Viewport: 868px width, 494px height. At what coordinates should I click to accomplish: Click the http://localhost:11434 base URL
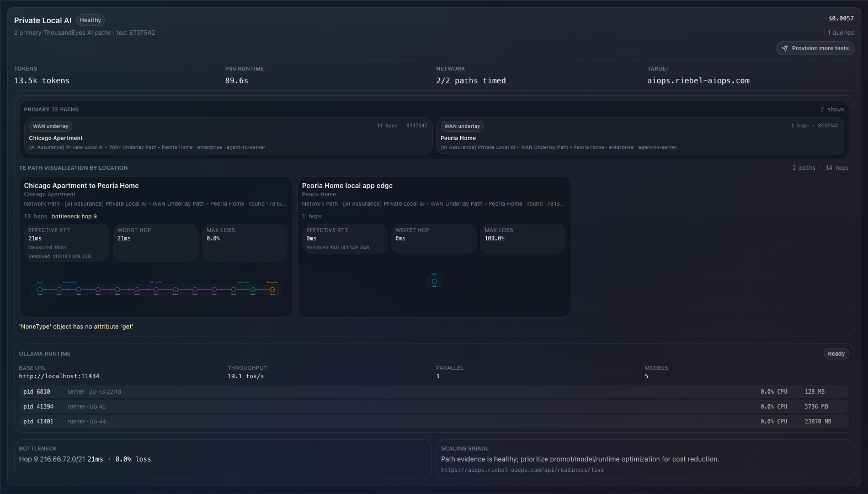coord(59,377)
